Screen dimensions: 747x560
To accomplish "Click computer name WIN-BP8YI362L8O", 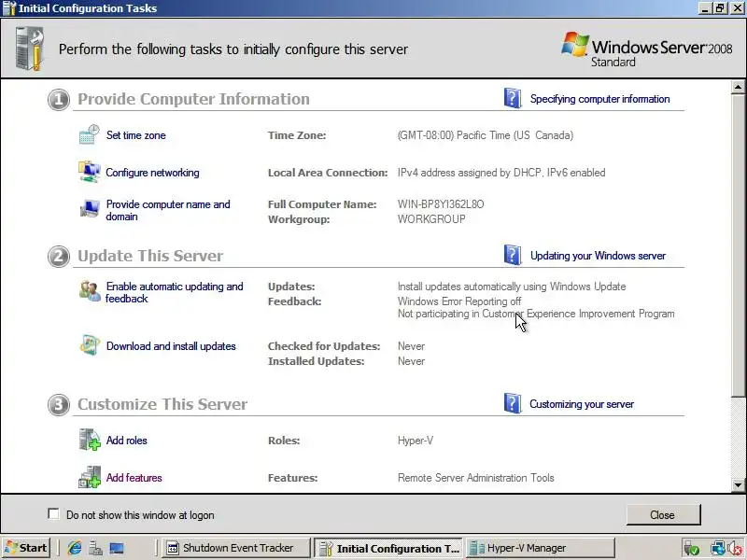I will 441,204.
